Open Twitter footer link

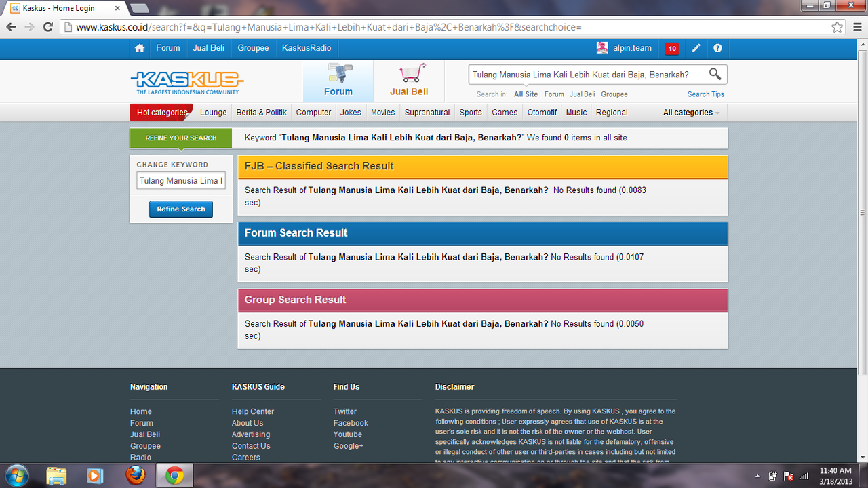click(x=345, y=411)
